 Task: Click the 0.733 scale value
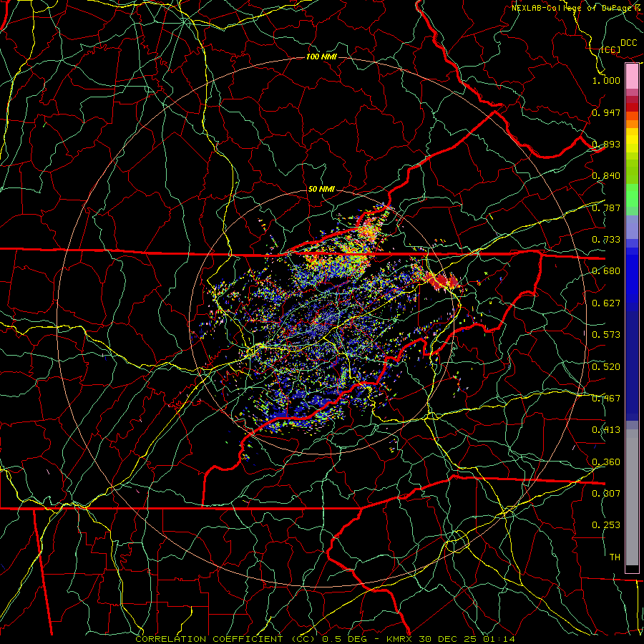[x=606, y=240]
